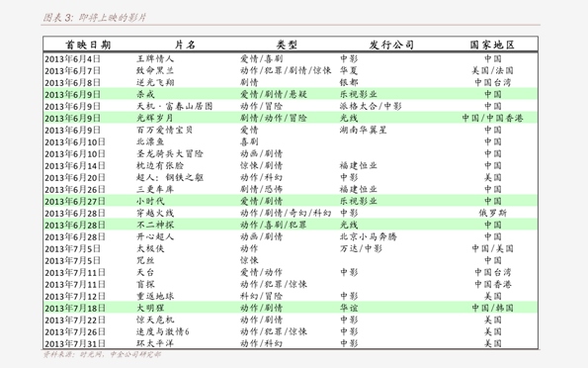Click distributor cell "派格太合/中影"
Screen dimensions: 588x368
click(x=371, y=106)
